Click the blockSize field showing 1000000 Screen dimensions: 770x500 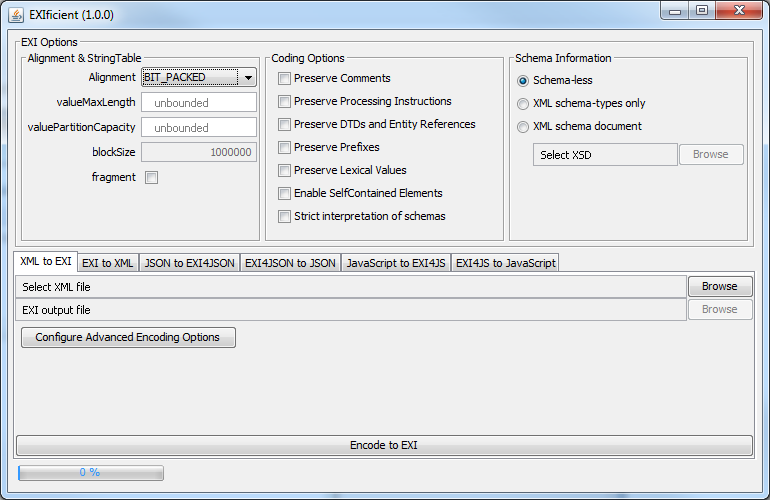tap(199, 152)
